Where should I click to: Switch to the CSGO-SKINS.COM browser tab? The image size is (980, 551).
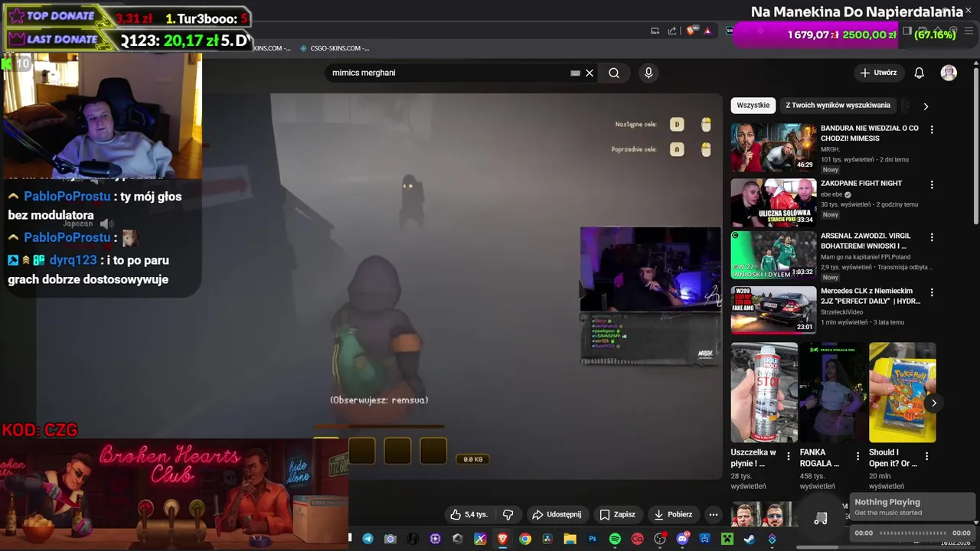[x=334, y=48]
